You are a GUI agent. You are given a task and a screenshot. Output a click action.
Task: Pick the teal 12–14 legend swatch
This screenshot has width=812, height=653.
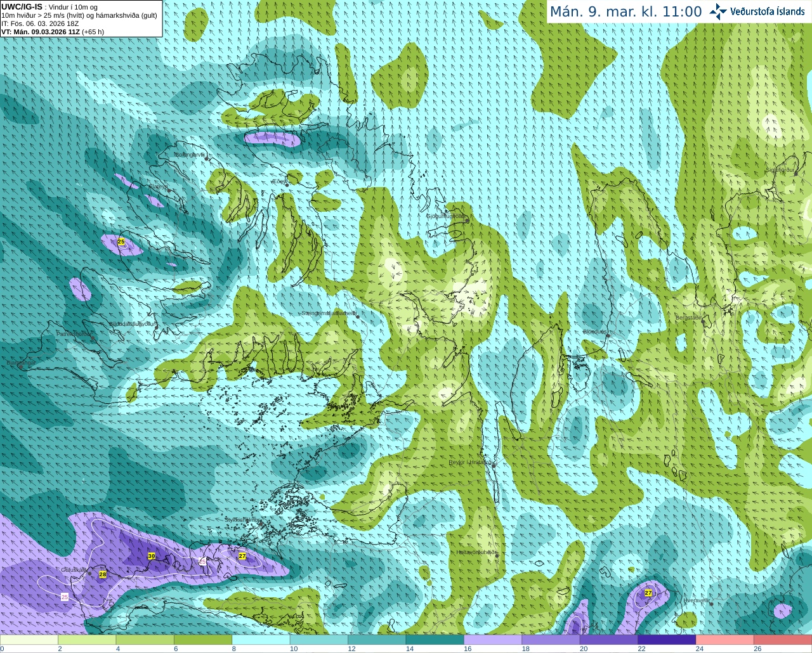pyautogui.click(x=377, y=640)
